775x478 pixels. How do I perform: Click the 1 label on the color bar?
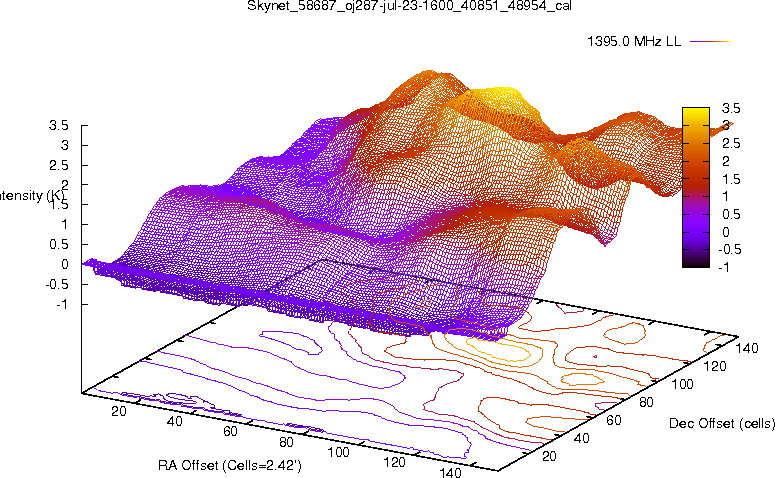726,196
